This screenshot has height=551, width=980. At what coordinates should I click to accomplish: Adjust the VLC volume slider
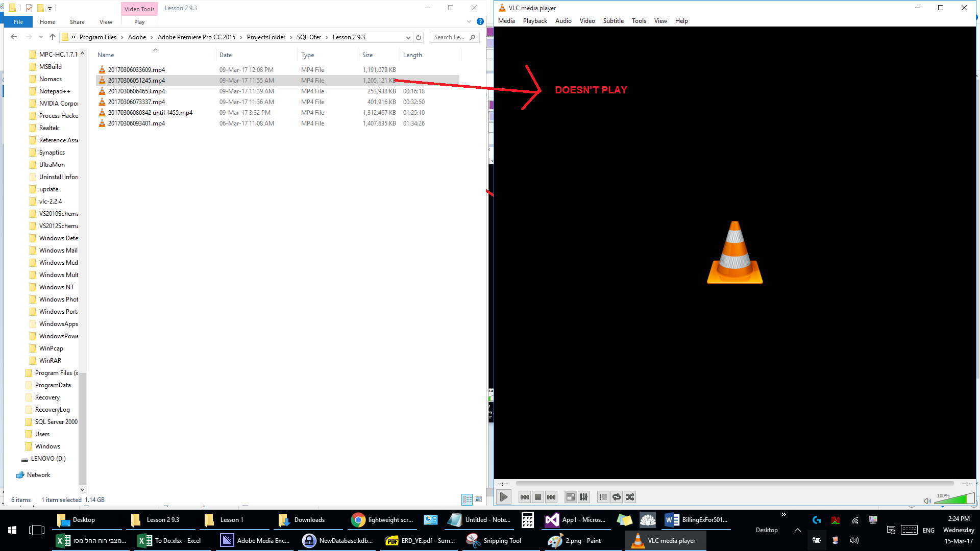tap(953, 499)
